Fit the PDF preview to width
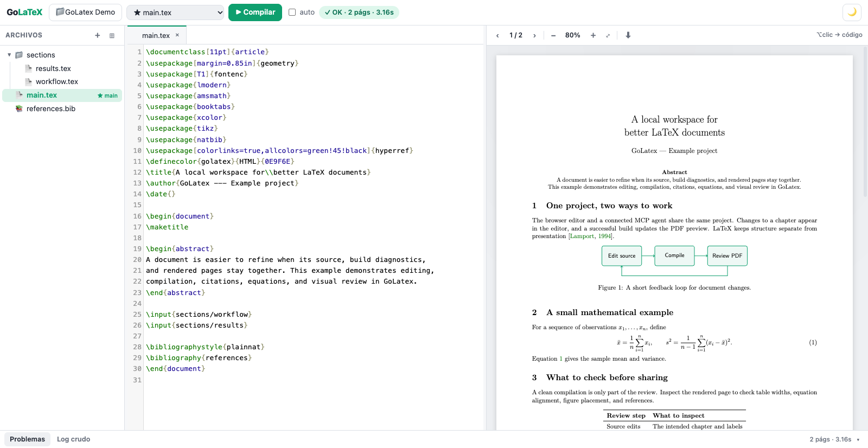868x448 pixels. click(608, 35)
